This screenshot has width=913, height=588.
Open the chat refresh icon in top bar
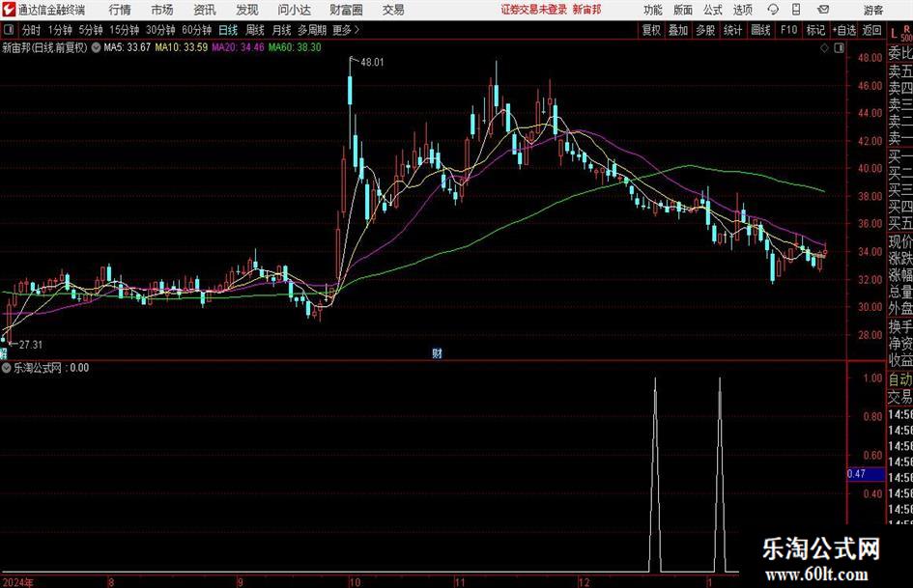773,10
